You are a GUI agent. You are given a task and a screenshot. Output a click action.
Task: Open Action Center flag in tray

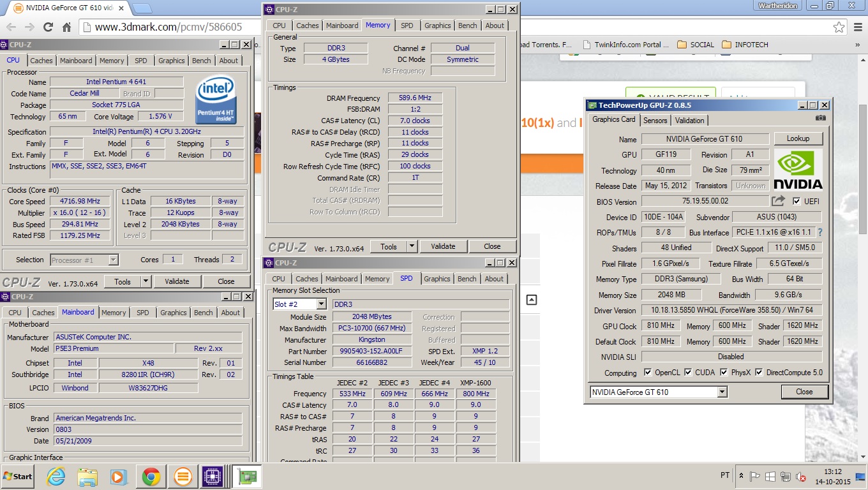[x=755, y=477]
